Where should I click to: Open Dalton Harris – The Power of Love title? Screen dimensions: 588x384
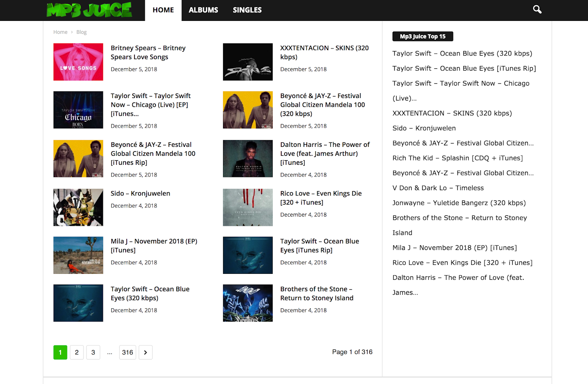pyautogui.click(x=325, y=153)
